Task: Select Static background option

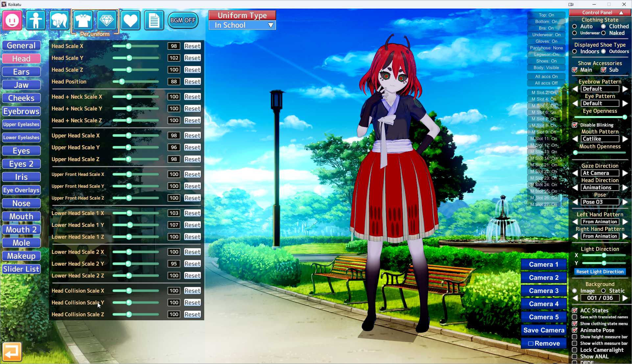Action: click(603, 291)
